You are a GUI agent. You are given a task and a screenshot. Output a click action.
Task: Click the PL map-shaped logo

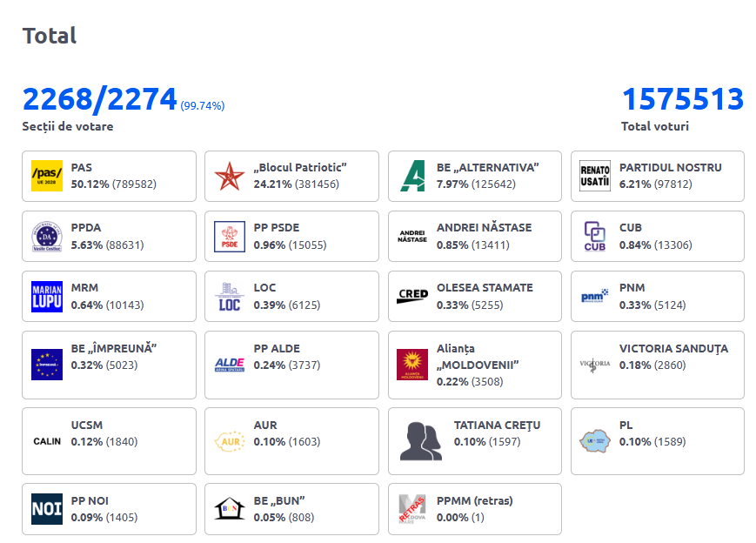pos(595,441)
